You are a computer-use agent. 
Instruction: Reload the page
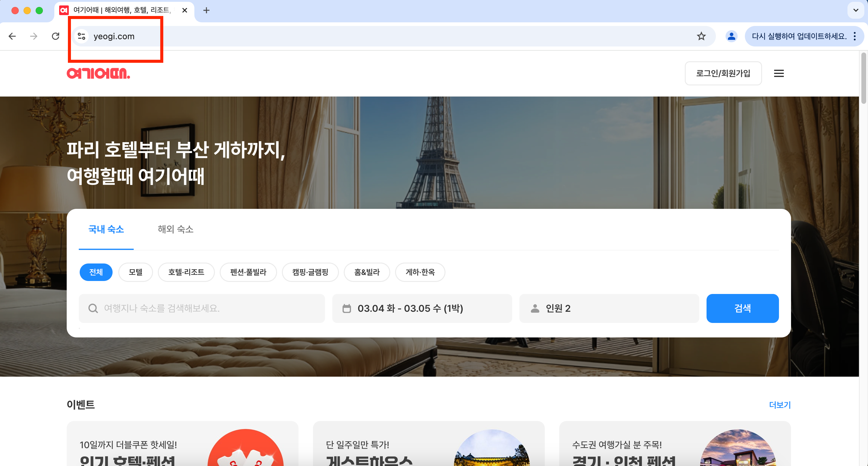click(56, 36)
